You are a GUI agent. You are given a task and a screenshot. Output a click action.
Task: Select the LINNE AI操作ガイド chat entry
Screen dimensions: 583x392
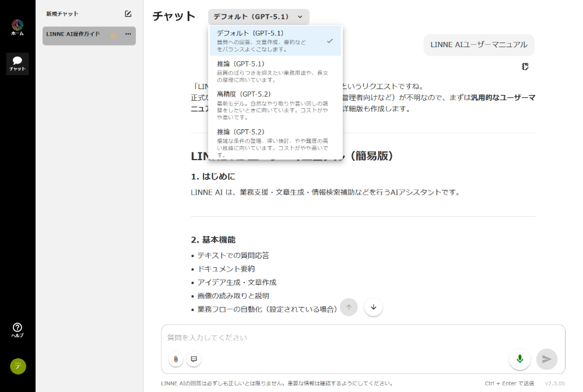pyautogui.click(x=89, y=36)
